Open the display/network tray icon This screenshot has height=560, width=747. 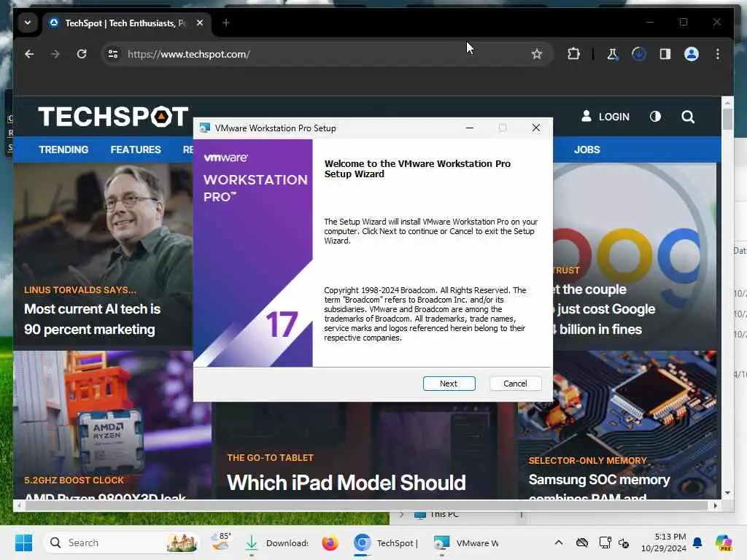click(605, 542)
